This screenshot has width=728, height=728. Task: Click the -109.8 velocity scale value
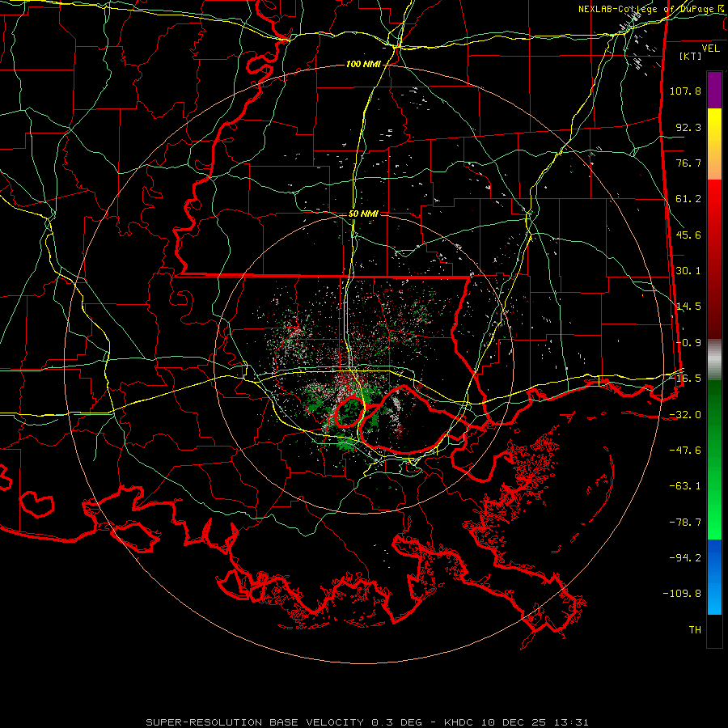[x=682, y=594]
